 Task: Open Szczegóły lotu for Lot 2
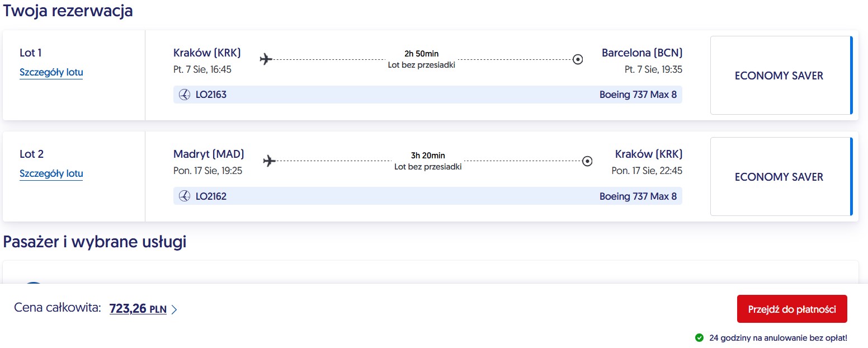coord(51,173)
